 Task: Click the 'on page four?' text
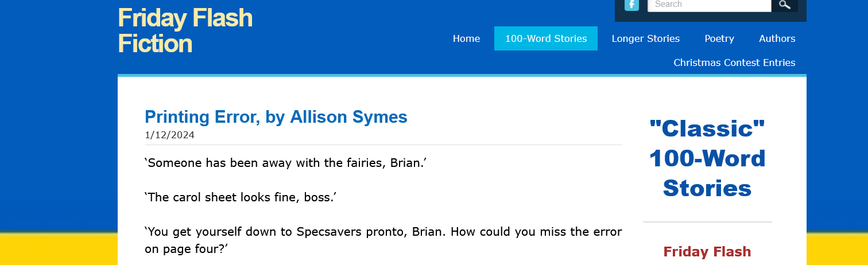(x=187, y=250)
